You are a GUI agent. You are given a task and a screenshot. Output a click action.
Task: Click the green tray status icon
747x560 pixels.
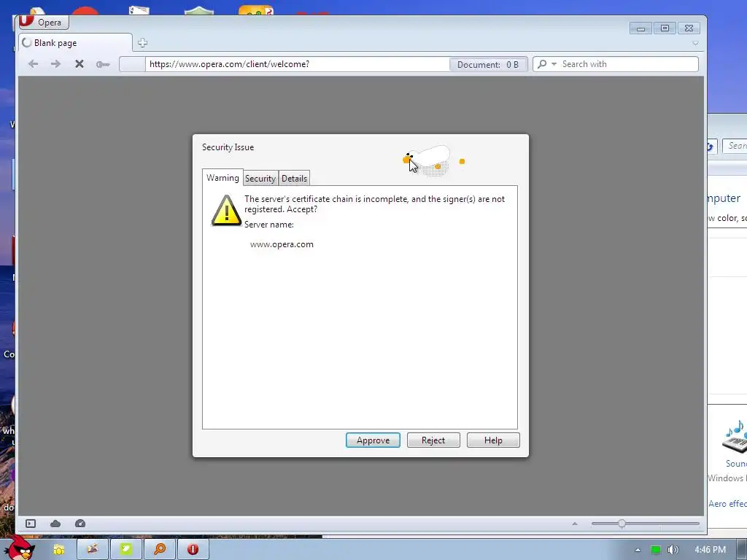656,550
